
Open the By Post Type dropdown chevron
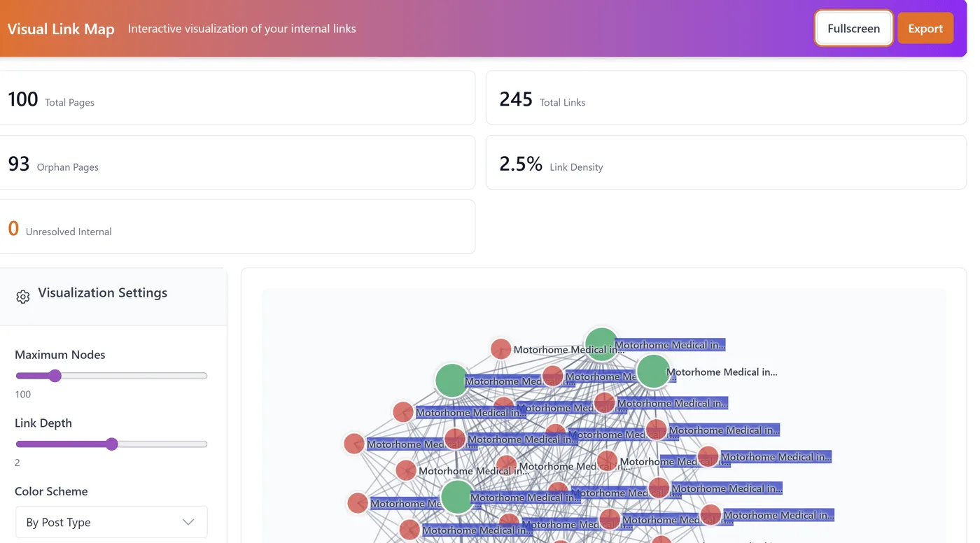[188, 522]
